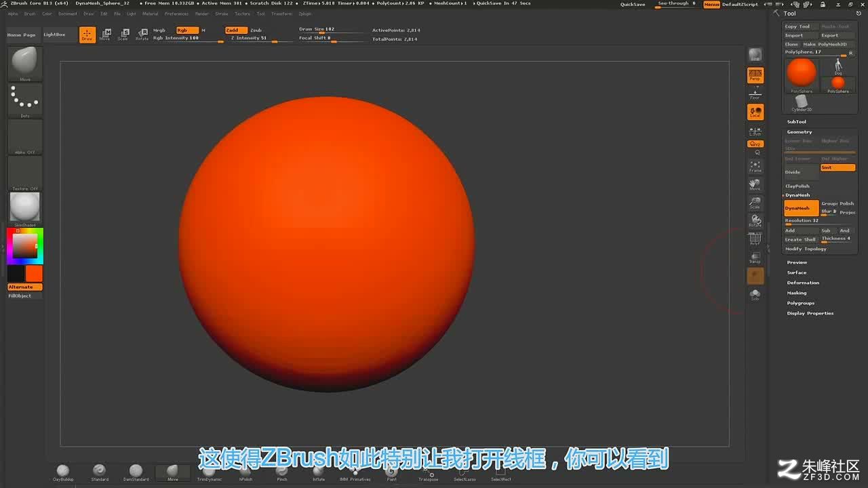This screenshot has height=488, width=868.
Task: Expand the Deformation section
Action: coord(803,283)
